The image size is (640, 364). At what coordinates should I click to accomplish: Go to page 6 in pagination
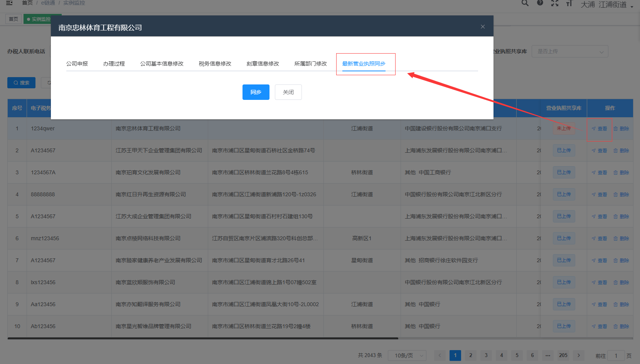(x=532, y=356)
